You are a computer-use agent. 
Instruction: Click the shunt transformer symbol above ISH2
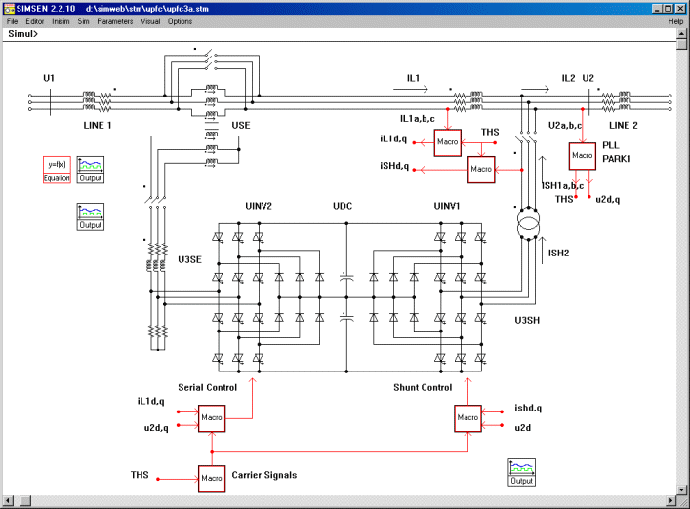coord(527,226)
